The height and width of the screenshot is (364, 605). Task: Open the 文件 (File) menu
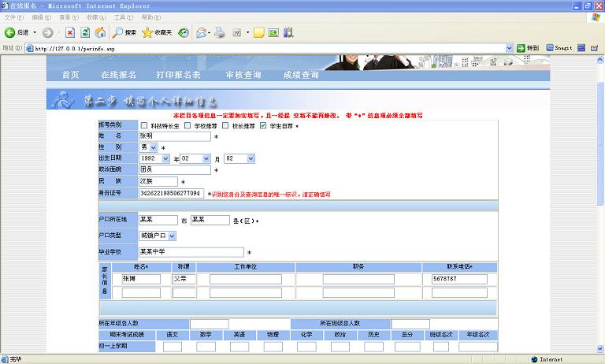[14, 17]
